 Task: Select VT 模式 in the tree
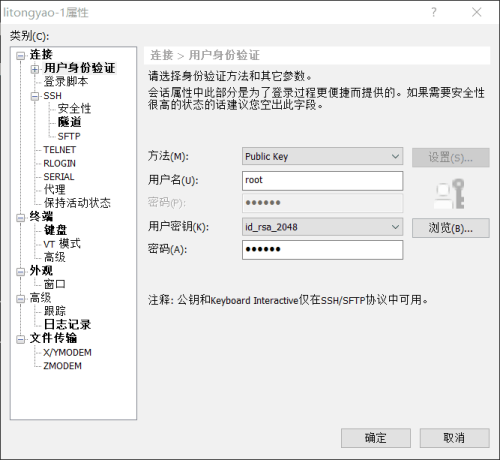(62, 244)
